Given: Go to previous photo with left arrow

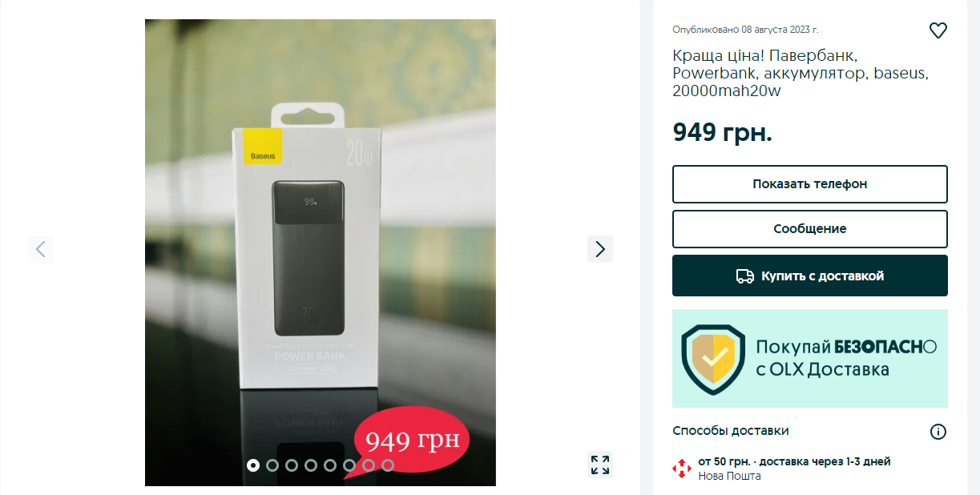Looking at the screenshot, I should pos(41,249).
